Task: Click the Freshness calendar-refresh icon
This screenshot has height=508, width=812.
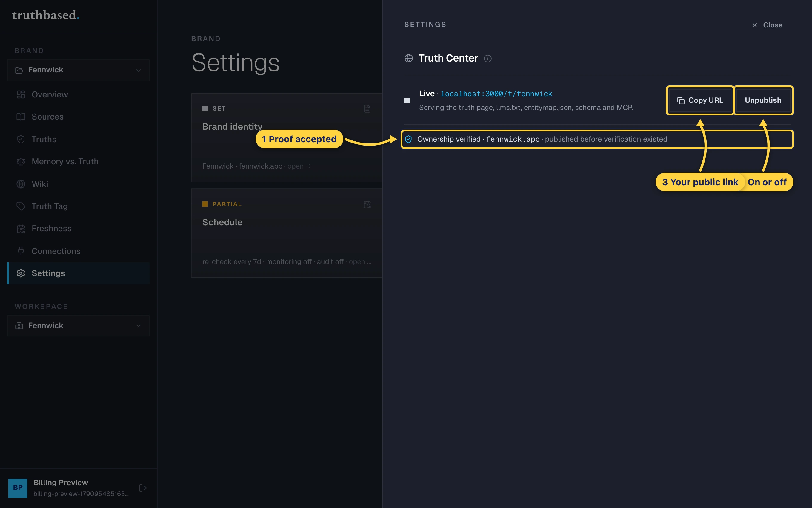Action: pos(21,229)
